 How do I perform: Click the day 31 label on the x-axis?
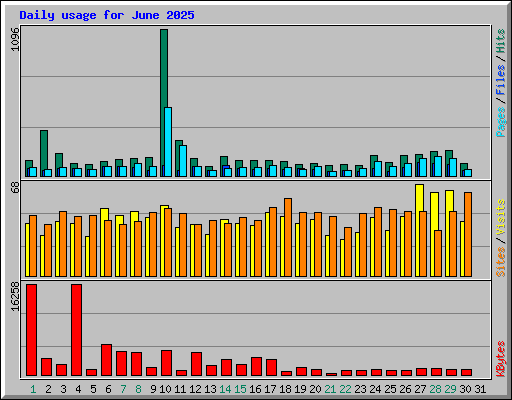click(480, 389)
